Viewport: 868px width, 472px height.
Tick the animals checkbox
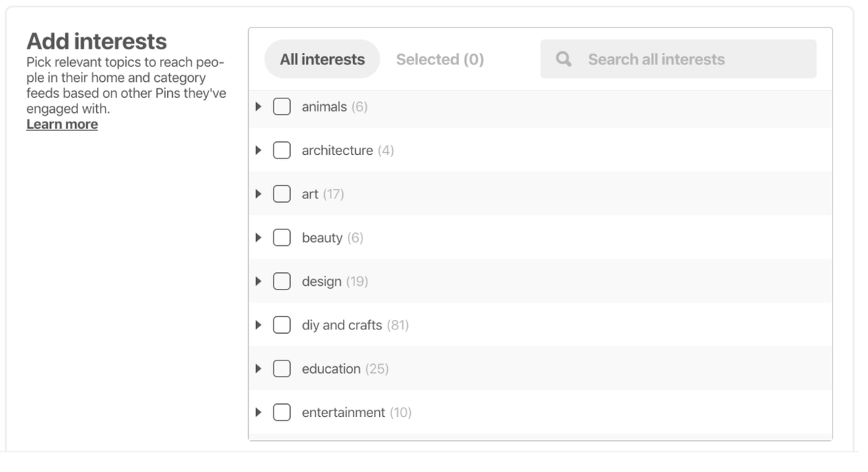tap(282, 106)
